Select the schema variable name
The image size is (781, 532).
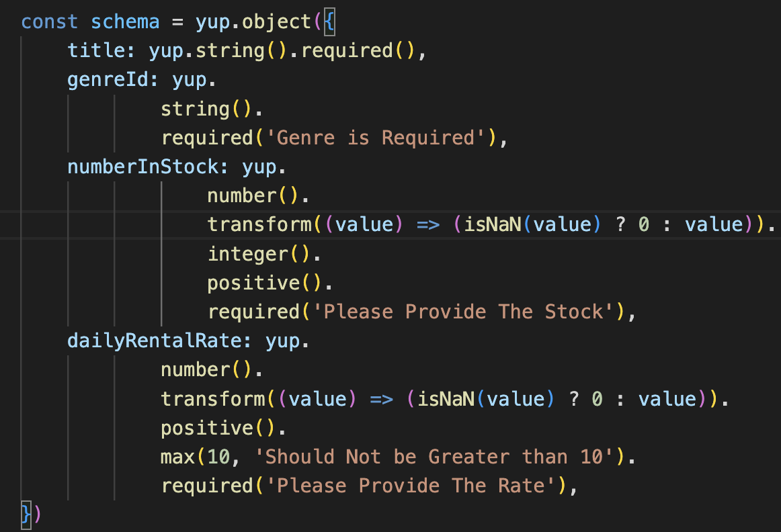125,21
